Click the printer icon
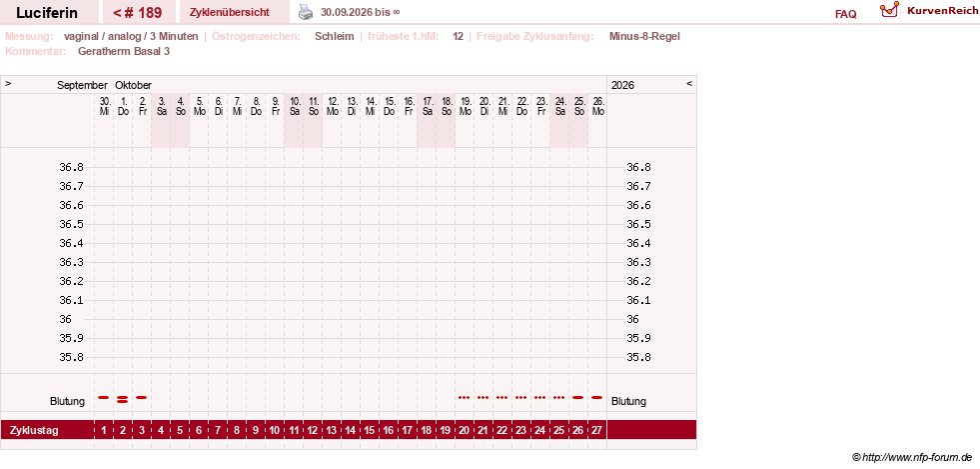Viewport: 980px width, 469px height. [305, 12]
